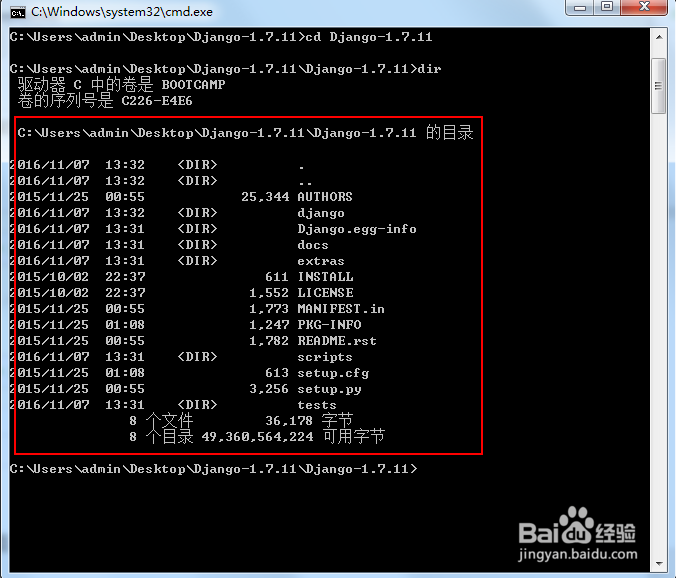Image resolution: width=676 pixels, height=578 pixels.
Task: Click the 3,256 file size value
Action: coord(269,389)
